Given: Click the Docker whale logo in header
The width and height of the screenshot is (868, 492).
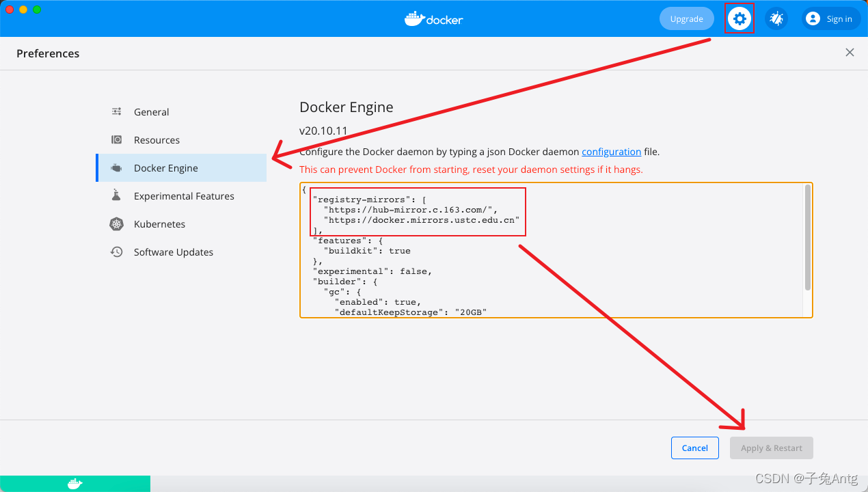Looking at the screenshot, I should pyautogui.click(x=434, y=18).
